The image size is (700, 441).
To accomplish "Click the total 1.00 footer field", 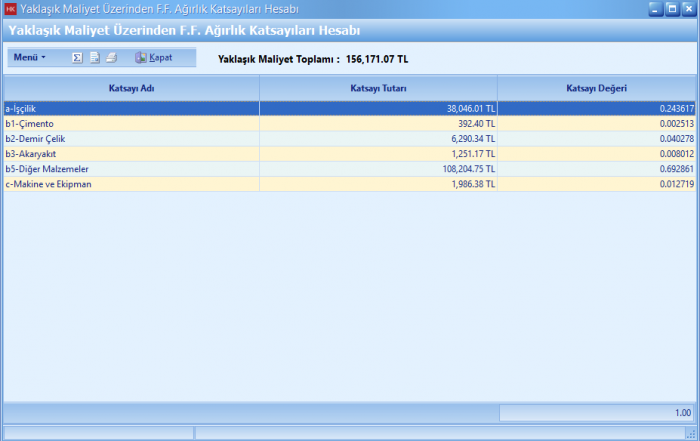I will pos(597,412).
